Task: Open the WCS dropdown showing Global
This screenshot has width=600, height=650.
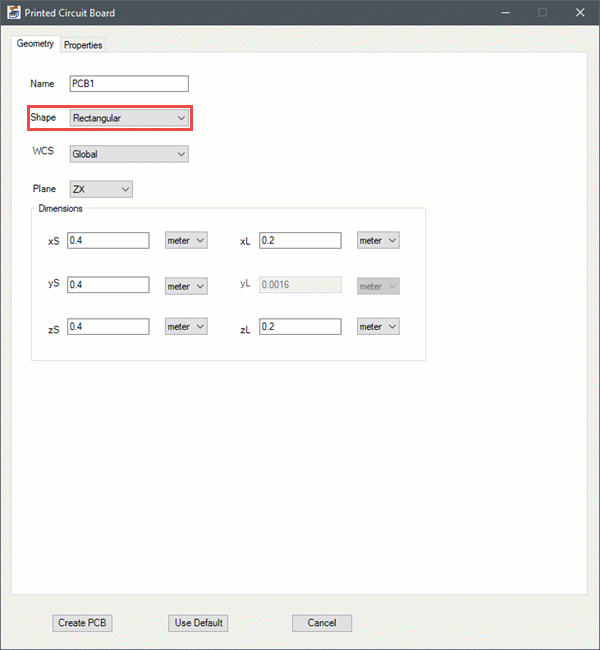Action: point(129,154)
